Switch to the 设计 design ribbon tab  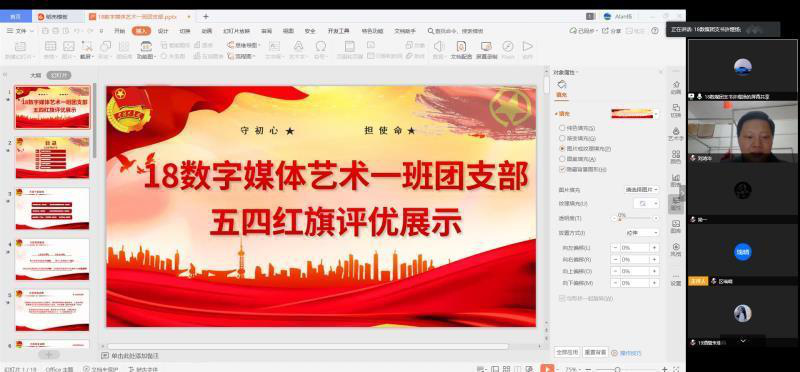[163, 31]
